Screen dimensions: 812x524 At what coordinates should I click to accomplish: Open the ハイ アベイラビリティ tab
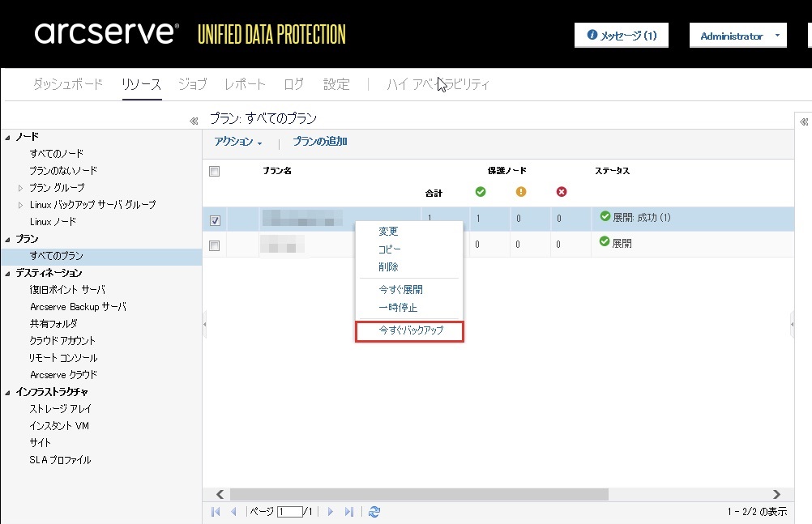pyautogui.click(x=438, y=84)
